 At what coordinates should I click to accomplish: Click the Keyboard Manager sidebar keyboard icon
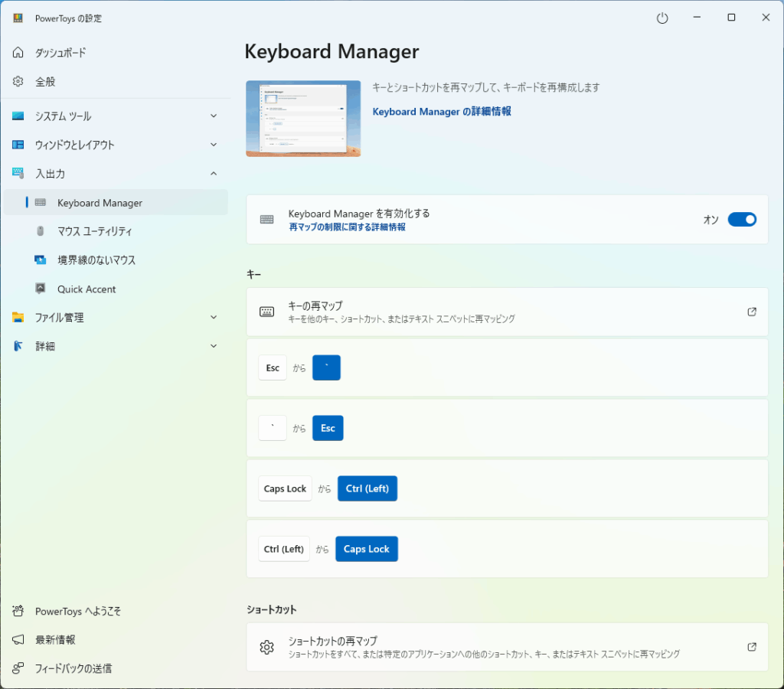[41, 203]
